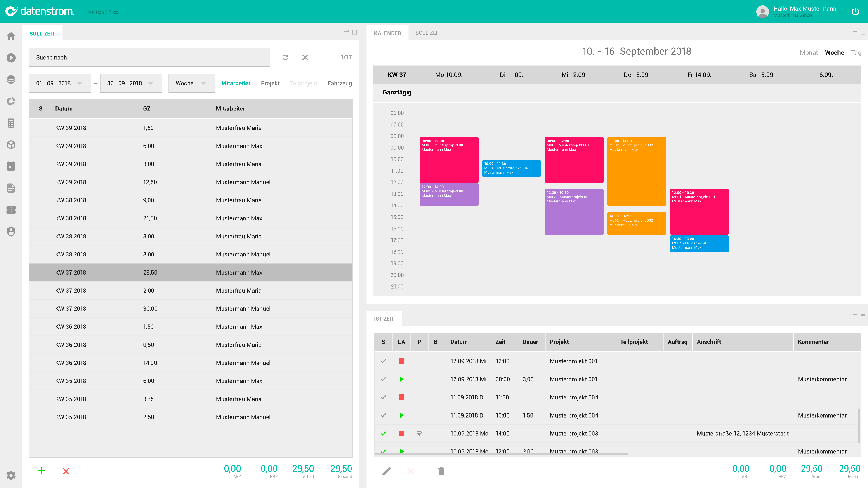Click the green plus add icon
Viewport: 868px width, 488px height.
[x=41, y=471]
